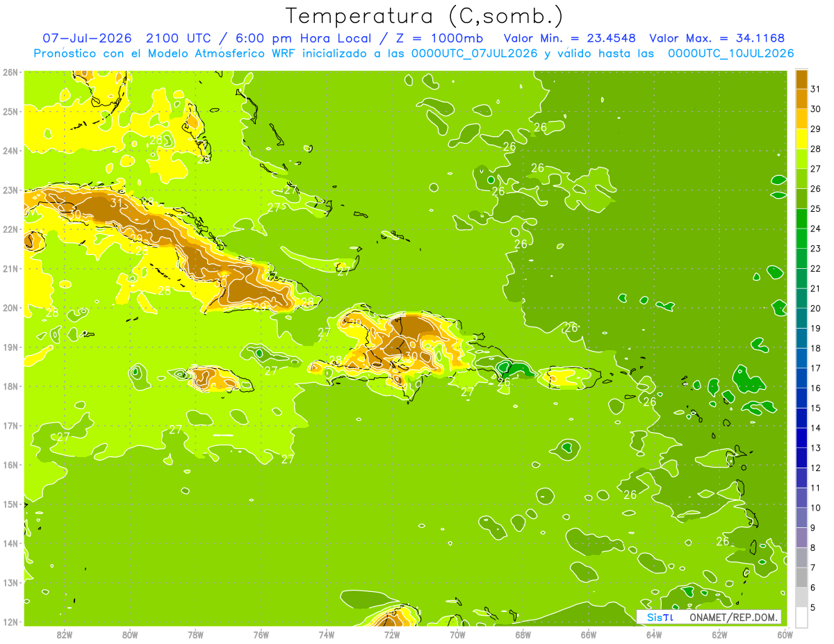The image size is (834, 644).
Task: Click the 'ONAMET/REP.DOM.' credit label
Action: click(735, 617)
